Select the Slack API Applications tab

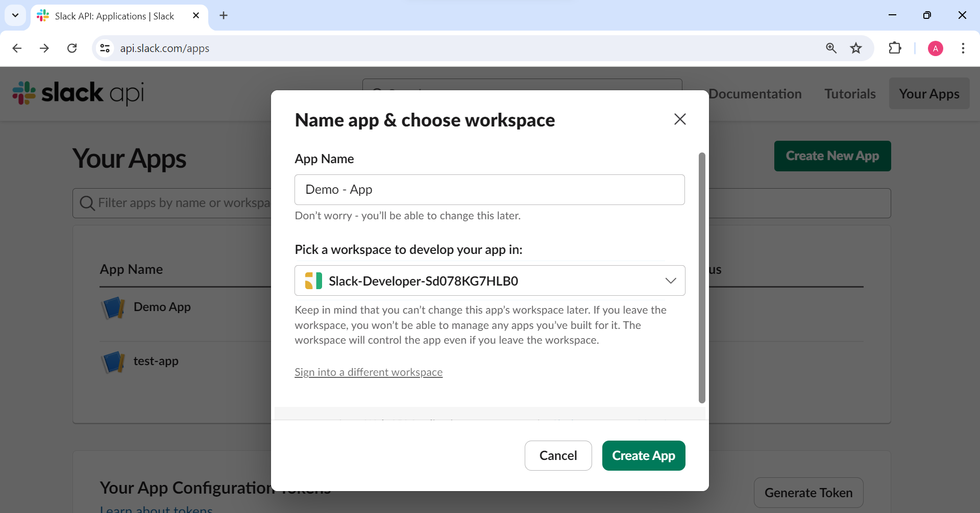click(119, 16)
